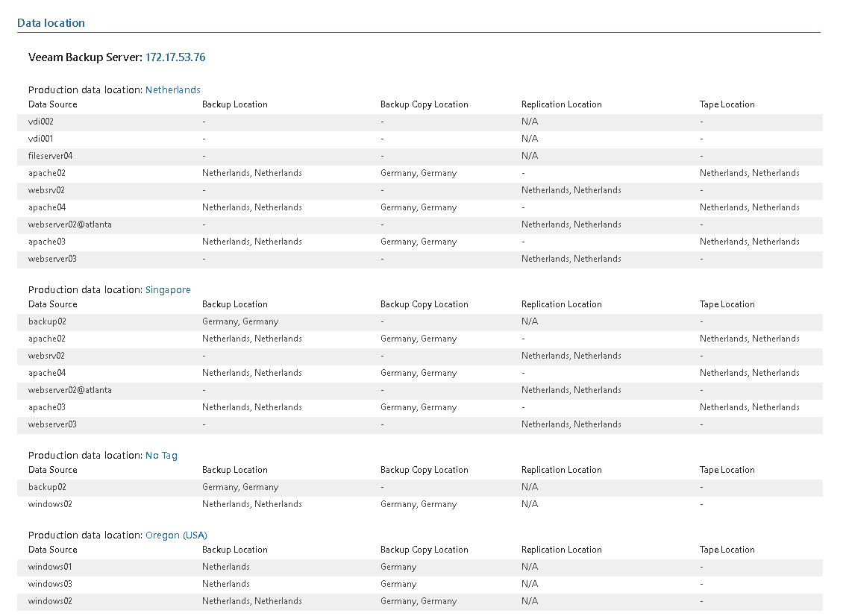Click apache02 in the Netherlands section

click(x=46, y=173)
